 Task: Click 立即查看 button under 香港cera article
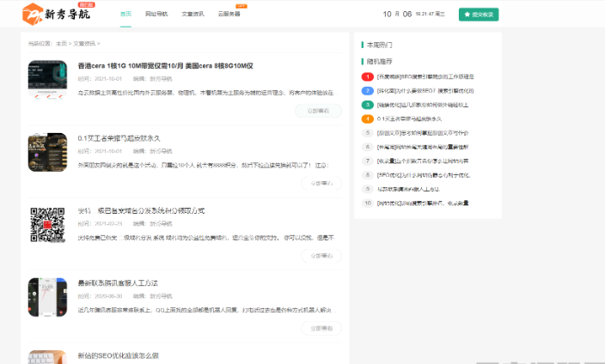(318, 111)
